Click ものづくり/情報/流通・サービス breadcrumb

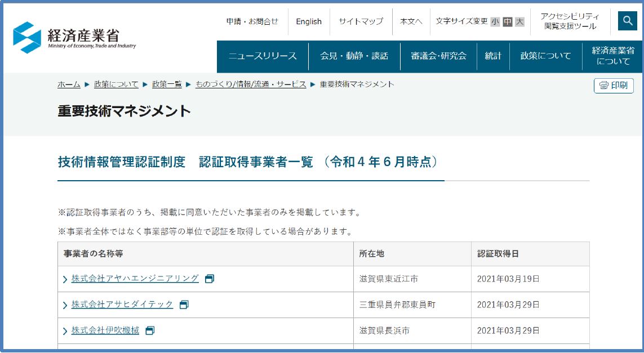point(251,84)
